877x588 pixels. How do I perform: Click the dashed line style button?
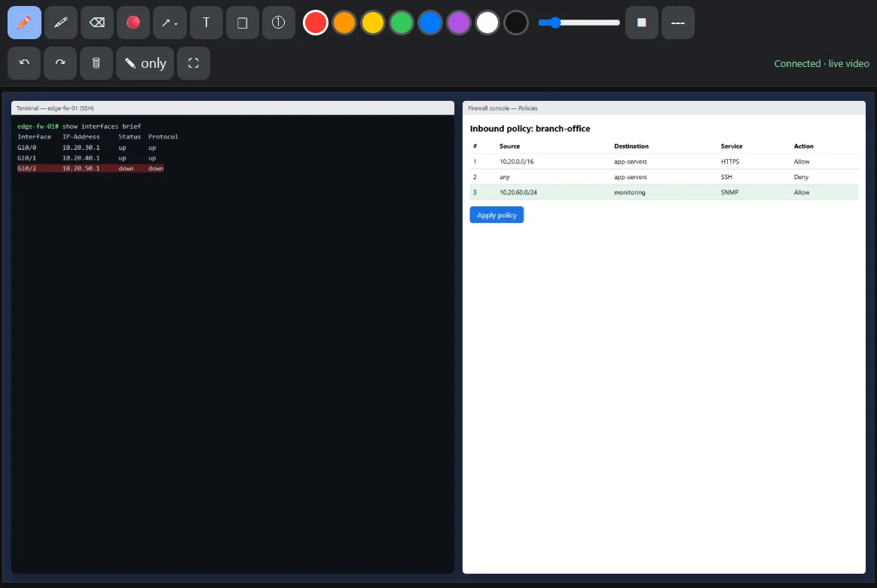click(678, 23)
